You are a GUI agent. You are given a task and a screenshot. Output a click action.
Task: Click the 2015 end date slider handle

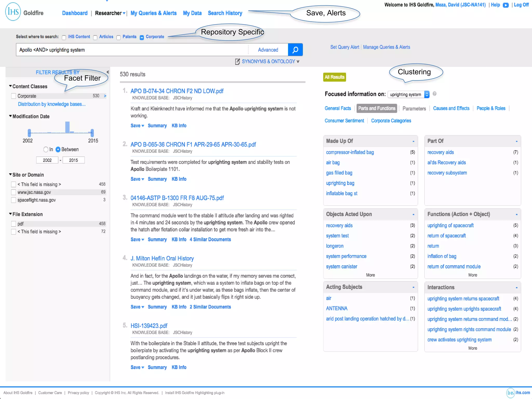tap(92, 133)
